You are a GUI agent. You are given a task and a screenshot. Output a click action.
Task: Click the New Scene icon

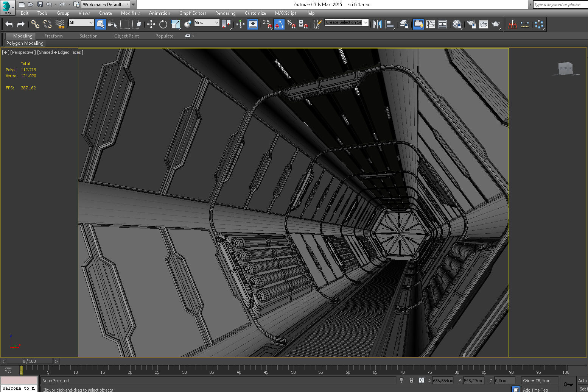(22, 5)
